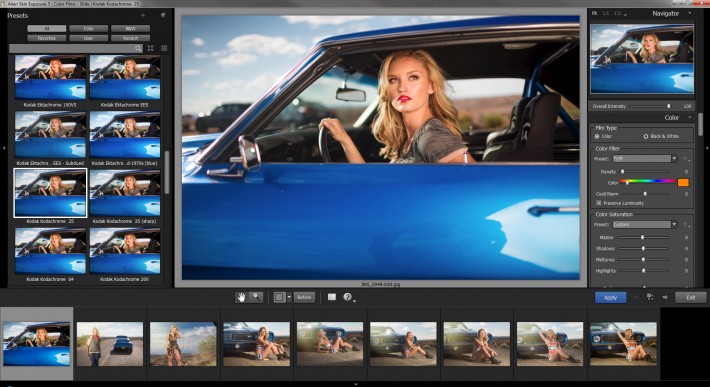Choose Kodak Ektachrome EES preset thumbnail
The image size is (710, 387).
(125, 77)
